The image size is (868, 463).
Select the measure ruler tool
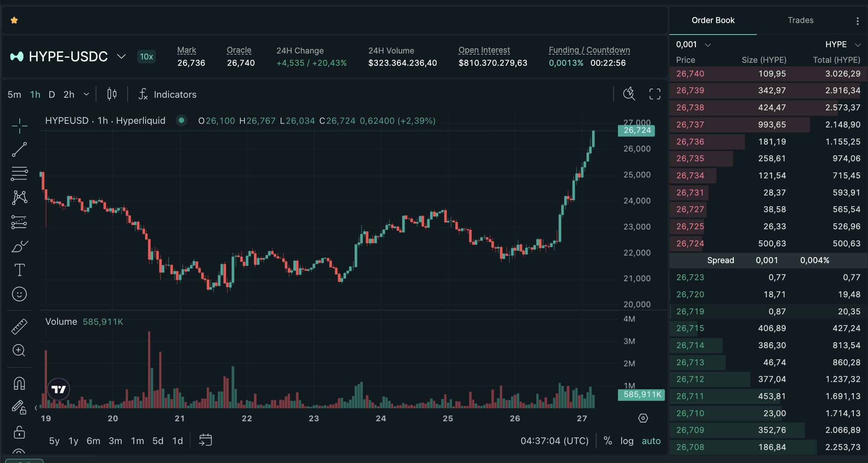tap(19, 326)
